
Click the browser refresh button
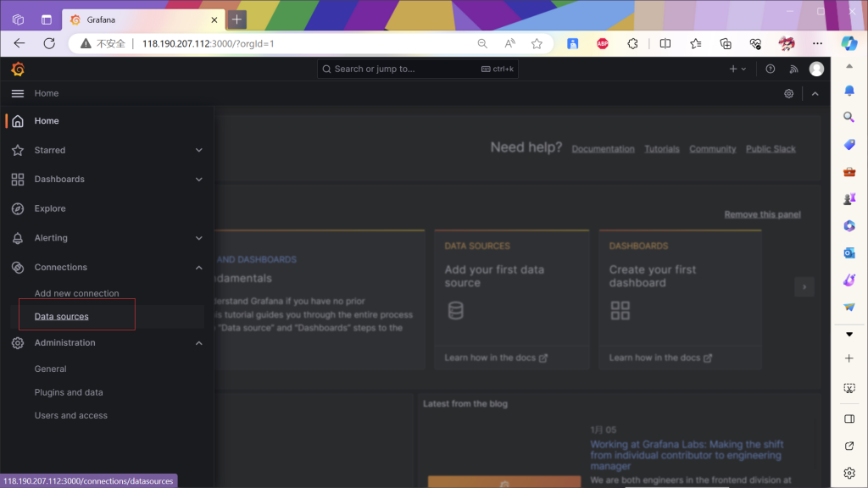[x=49, y=43]
